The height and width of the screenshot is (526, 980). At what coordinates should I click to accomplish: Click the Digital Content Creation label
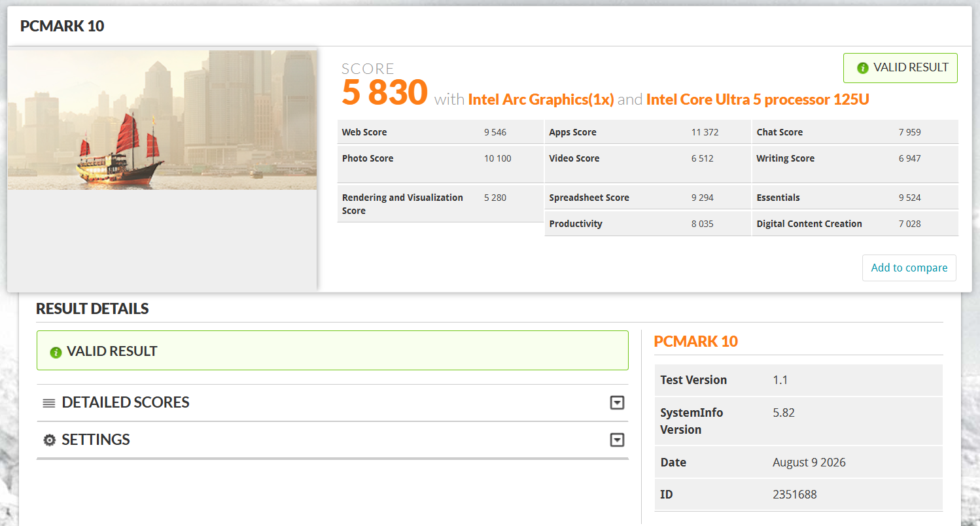pos(809,224)
